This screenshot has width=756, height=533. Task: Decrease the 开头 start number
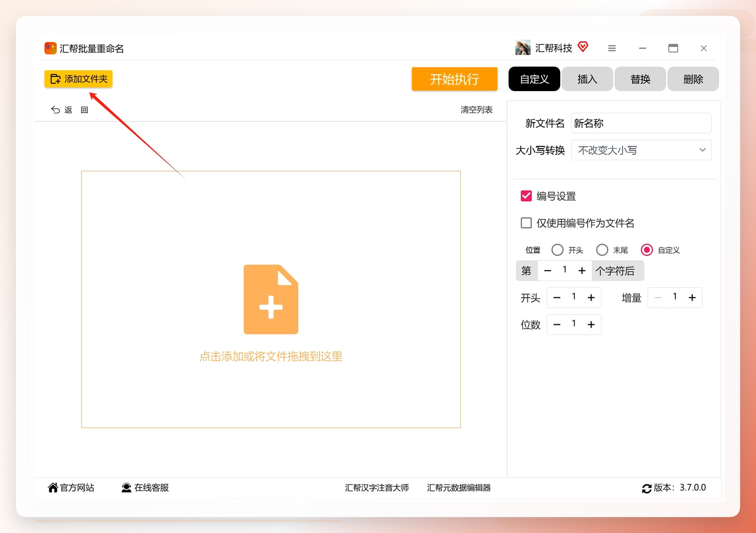tap(557, 298)
